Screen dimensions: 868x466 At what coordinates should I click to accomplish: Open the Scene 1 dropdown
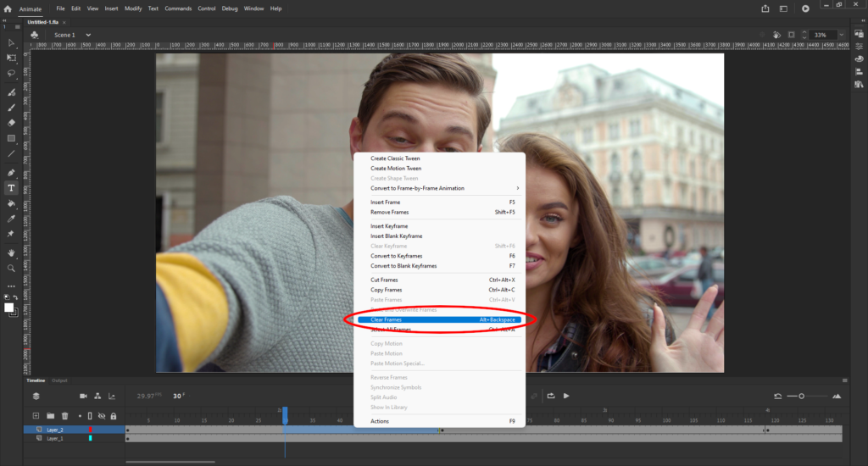click(x=88, y=35)
